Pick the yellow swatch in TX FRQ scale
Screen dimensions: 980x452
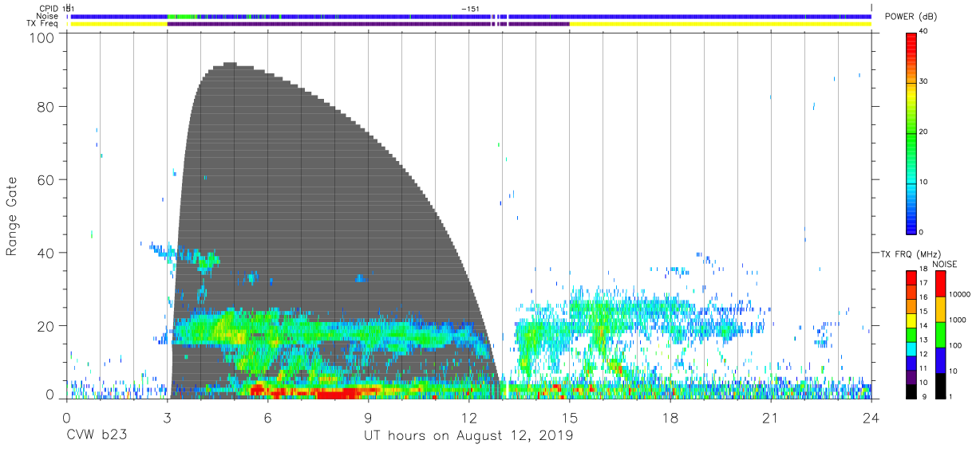point(911,320)
